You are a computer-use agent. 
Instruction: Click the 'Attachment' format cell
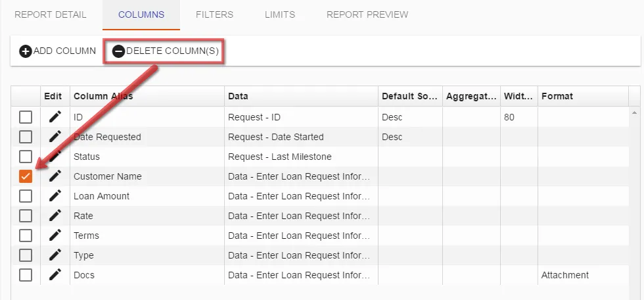pyautogui.click(x=584, y=275)
